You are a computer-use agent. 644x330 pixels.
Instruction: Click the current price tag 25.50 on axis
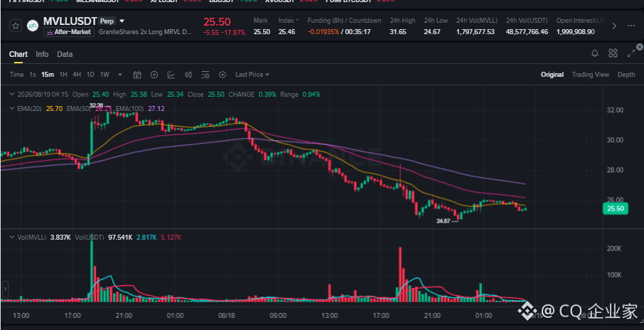click(616, 209)
